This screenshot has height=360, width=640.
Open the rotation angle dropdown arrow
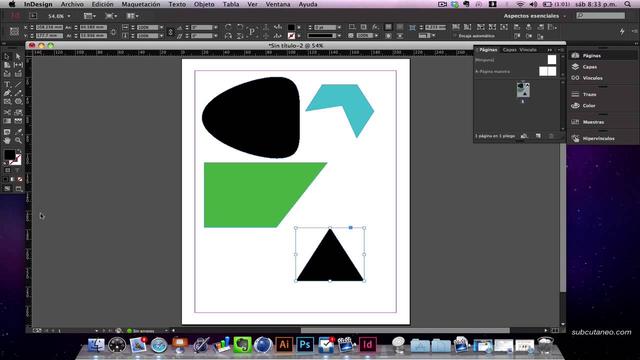coord(216,27)
